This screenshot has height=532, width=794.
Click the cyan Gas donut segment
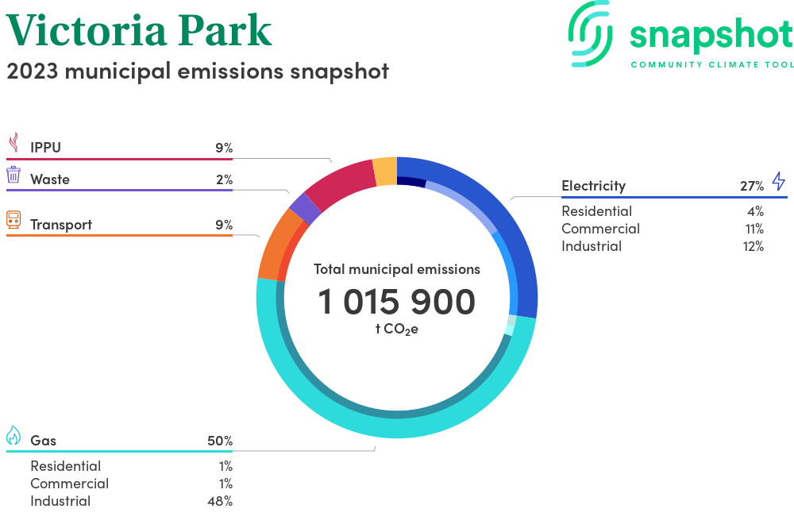[397, 426]
